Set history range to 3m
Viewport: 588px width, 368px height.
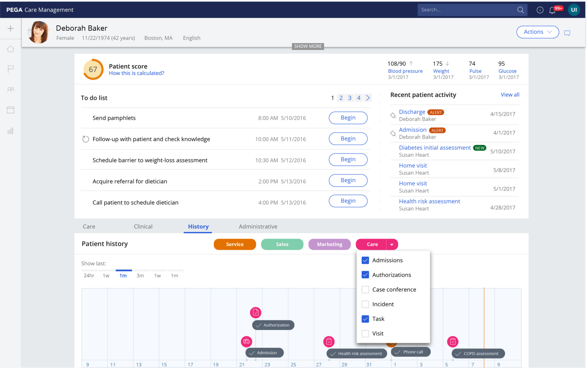(140, 275)
